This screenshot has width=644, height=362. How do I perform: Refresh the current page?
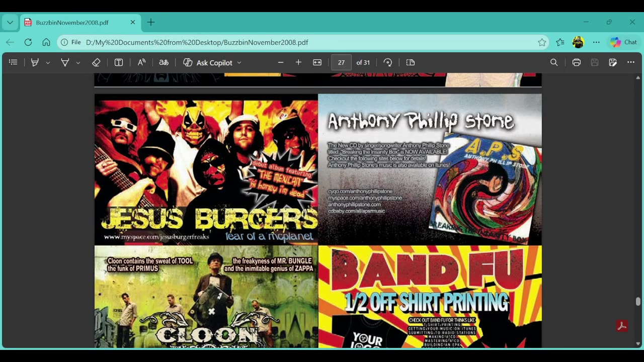pos(28,42)
